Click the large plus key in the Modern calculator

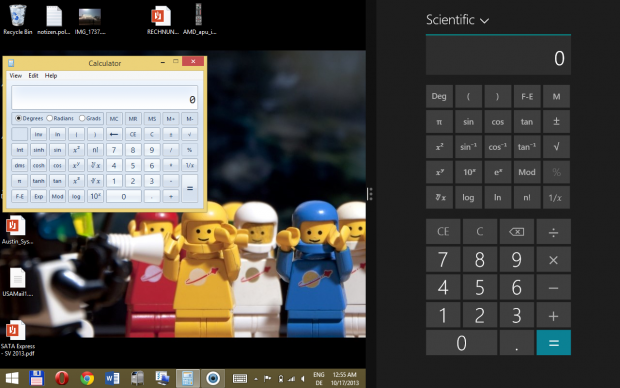tap(553, 315)
